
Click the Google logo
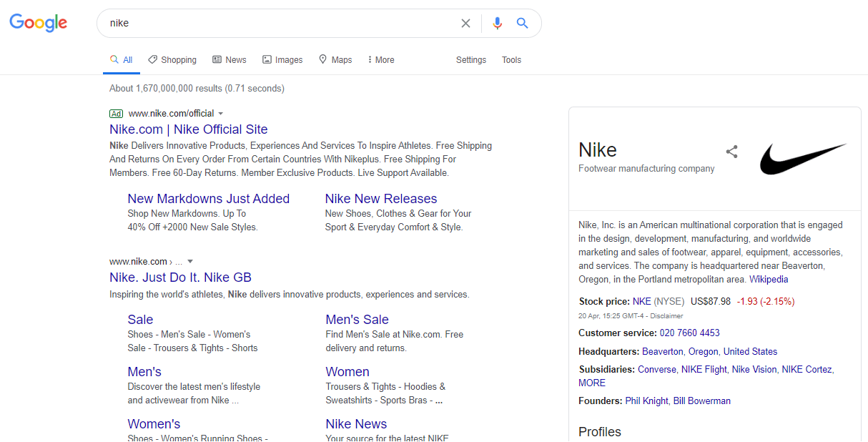point(38,23)
